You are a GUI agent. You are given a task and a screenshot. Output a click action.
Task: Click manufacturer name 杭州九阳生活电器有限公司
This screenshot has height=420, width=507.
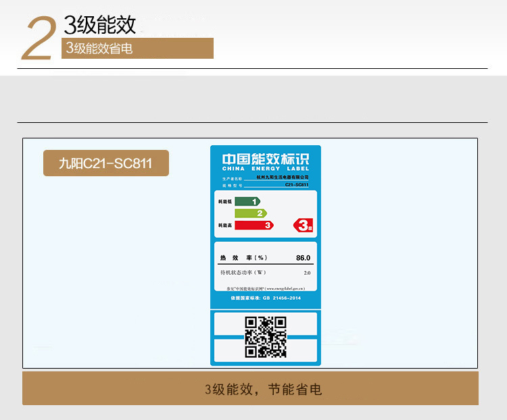[283, 177]
